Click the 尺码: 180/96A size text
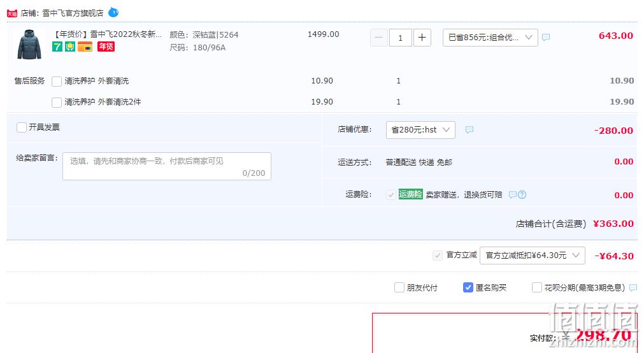Screen dimensions: 644x353 point(197,48)
